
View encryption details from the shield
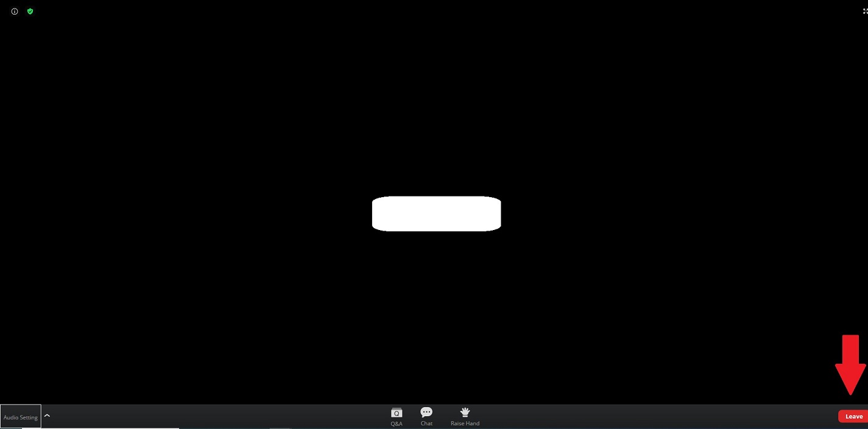pyautogui.click(x=30, y=12)
